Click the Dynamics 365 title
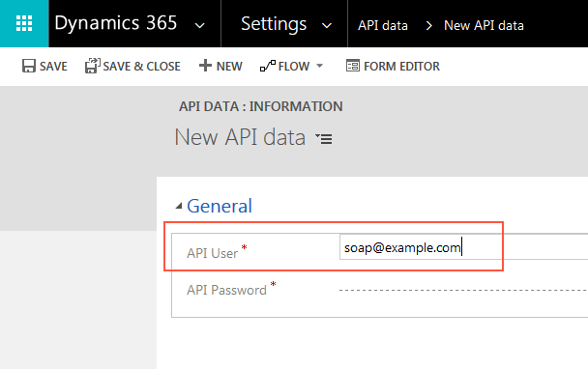 pos(115,23)
